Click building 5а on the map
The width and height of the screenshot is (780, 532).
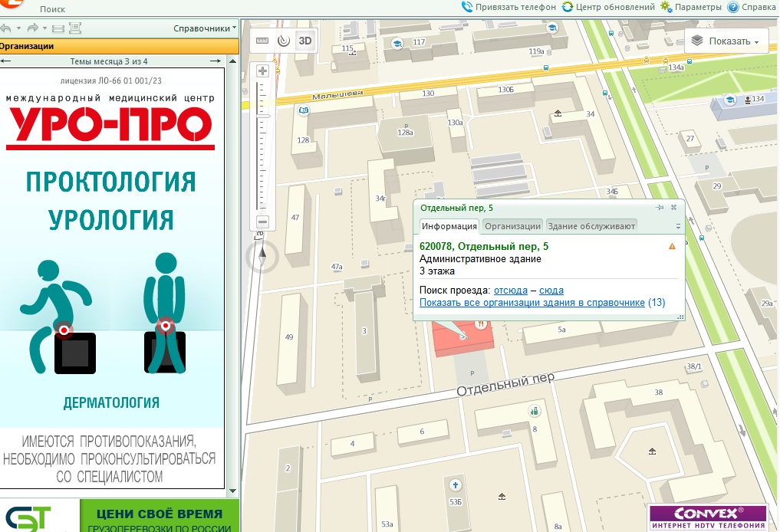[561, 330]
